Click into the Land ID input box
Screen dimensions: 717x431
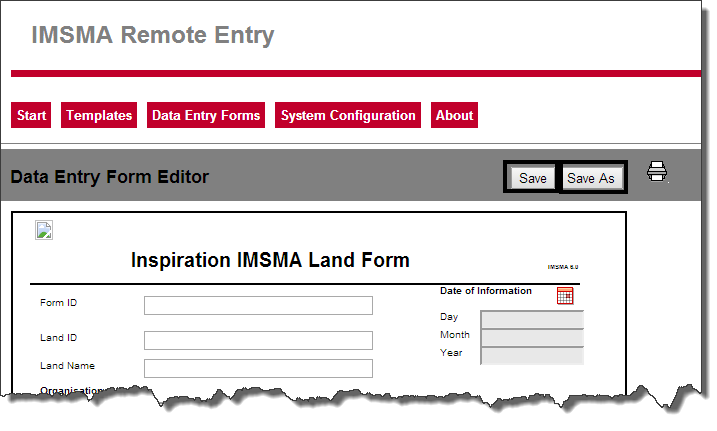258,340
